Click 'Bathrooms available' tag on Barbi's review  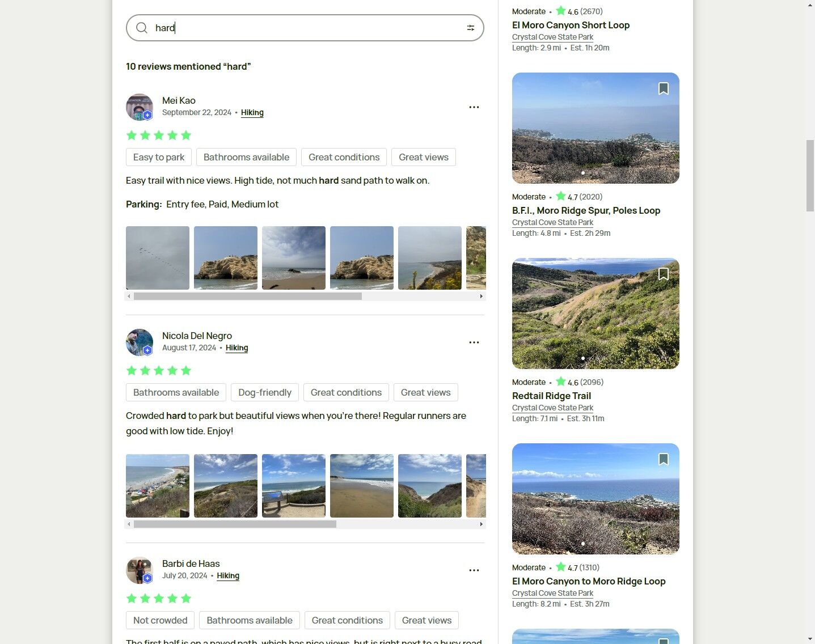(250, 620)
